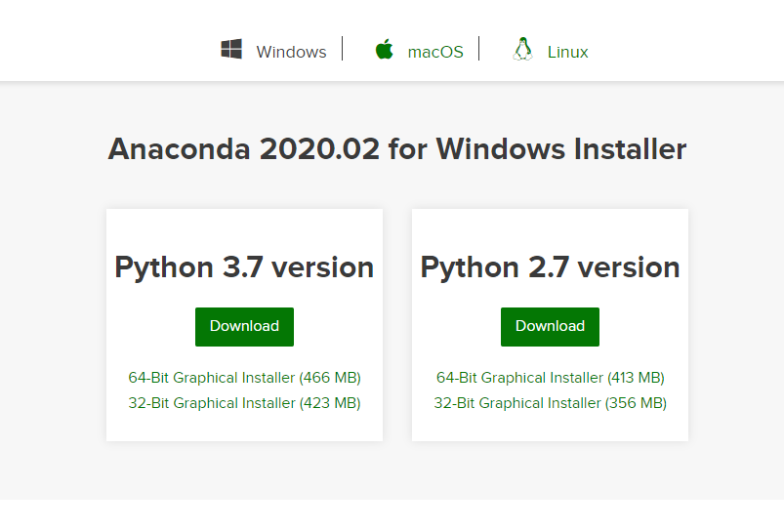
Task: Open 32-Bit Graphical Installer (423 MB) link
Action: pos(244,403)
